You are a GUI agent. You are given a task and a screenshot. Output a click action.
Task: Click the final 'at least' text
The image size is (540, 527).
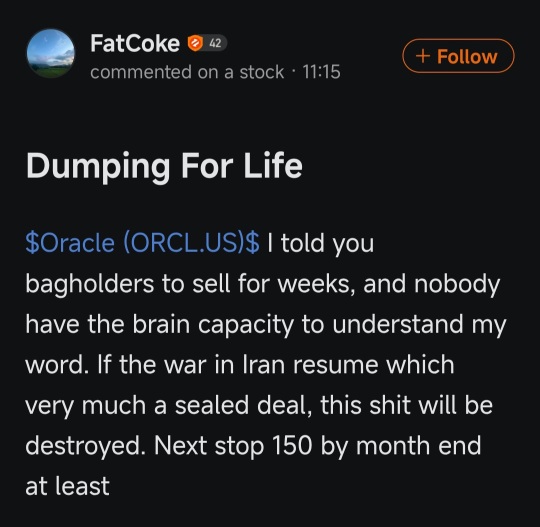[68, 486]
